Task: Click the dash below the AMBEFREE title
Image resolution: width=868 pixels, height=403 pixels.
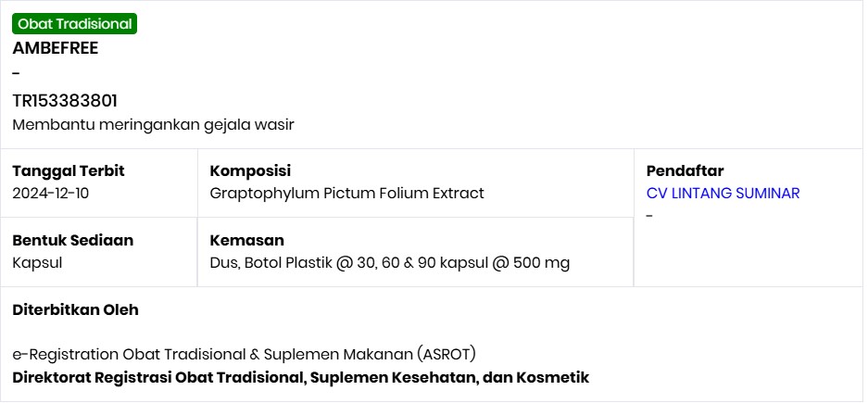Action: (x=16, y=73)
